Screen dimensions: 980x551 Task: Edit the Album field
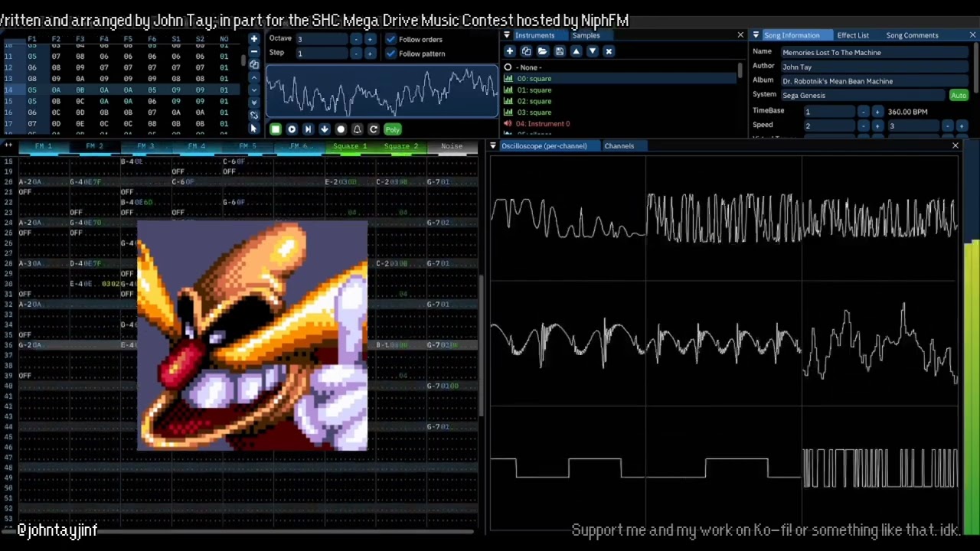[874, 81]
